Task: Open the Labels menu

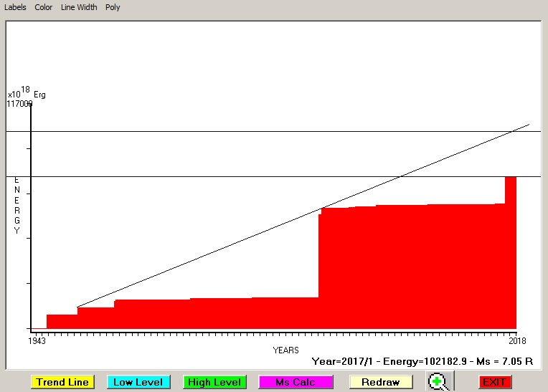Action: [x=15, y=7]
